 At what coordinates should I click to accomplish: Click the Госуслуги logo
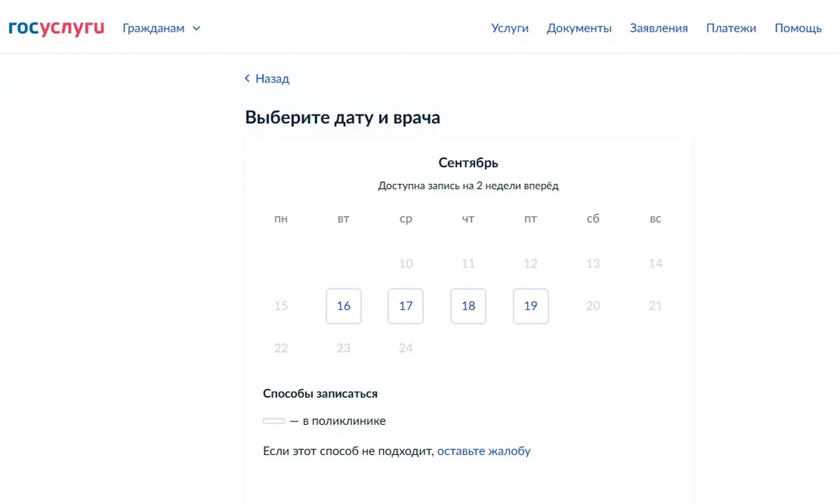pyautogui.click(x=57, y=28)
